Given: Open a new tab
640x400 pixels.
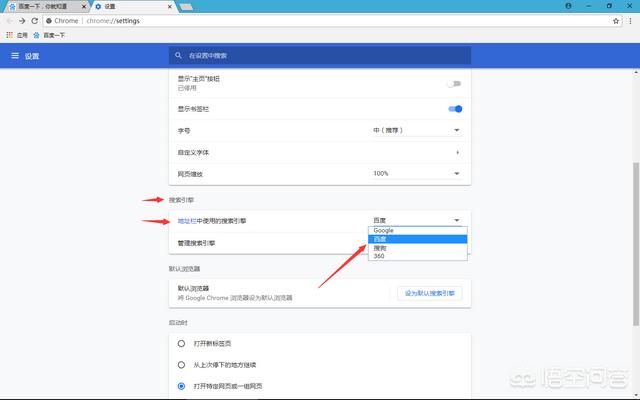Looking at the screenshot, I should pyautogui.click(x=186, y=7).
